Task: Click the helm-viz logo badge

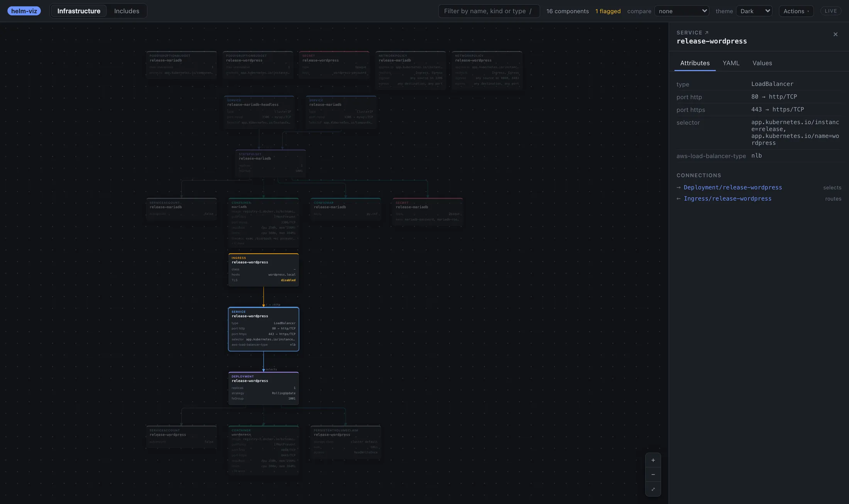Action: pos(24,11)
